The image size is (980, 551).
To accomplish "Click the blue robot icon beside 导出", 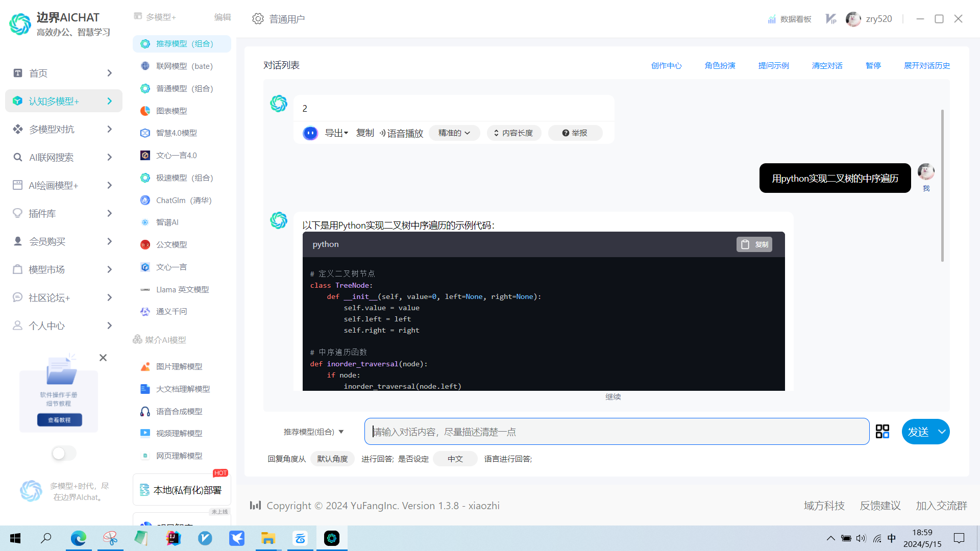I will pos(310,133).
